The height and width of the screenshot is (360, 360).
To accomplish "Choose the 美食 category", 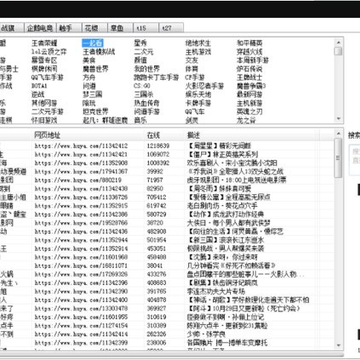I will point(89,60).
